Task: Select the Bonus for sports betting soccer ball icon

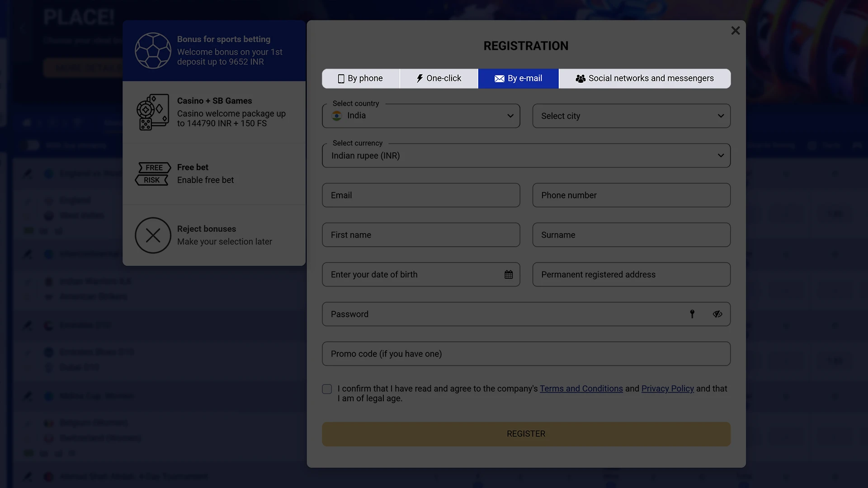Action: coord(153,51)
